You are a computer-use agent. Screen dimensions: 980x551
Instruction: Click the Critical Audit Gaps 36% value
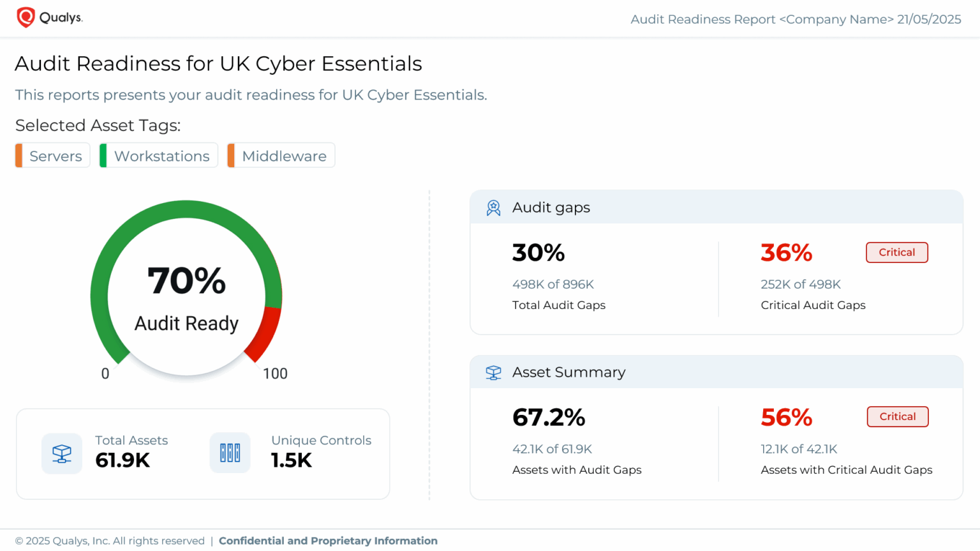[786, 252]
